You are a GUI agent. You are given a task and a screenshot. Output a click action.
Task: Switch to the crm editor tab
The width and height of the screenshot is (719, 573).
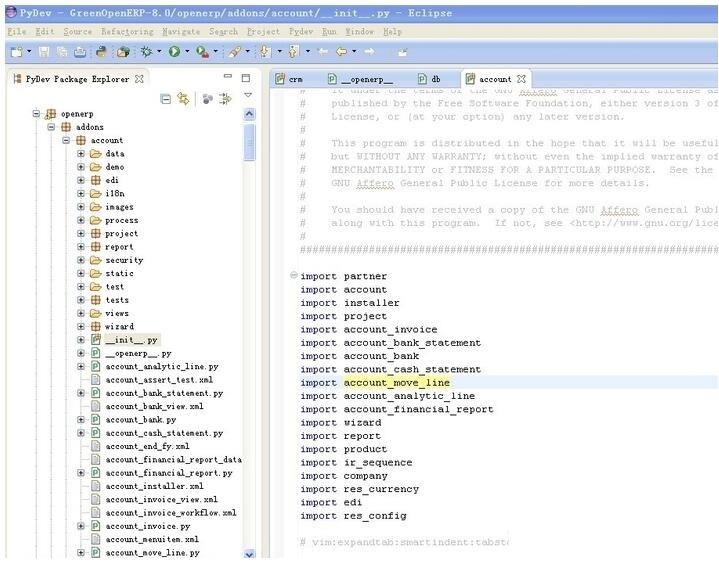[290, 79]
